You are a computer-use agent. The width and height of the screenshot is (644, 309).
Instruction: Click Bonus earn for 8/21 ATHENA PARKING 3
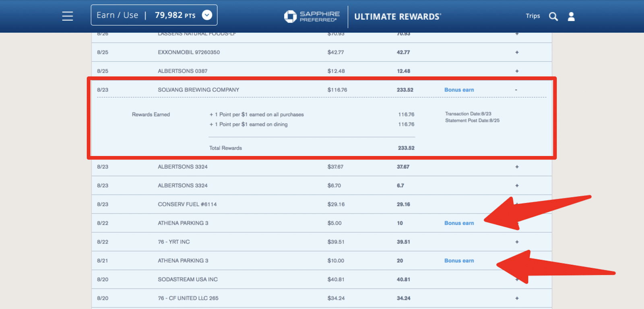click(459, 261)
